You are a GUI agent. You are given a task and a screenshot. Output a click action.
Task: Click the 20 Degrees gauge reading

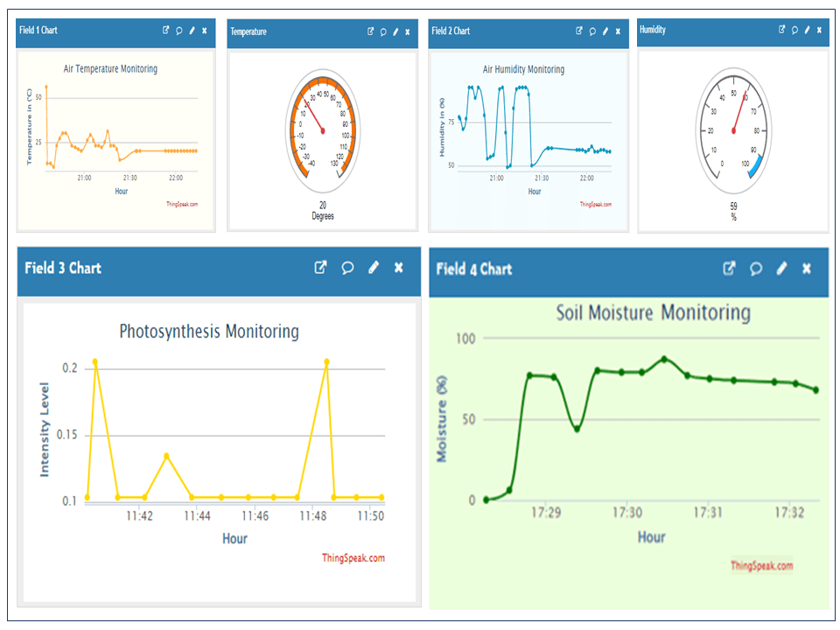323,211
